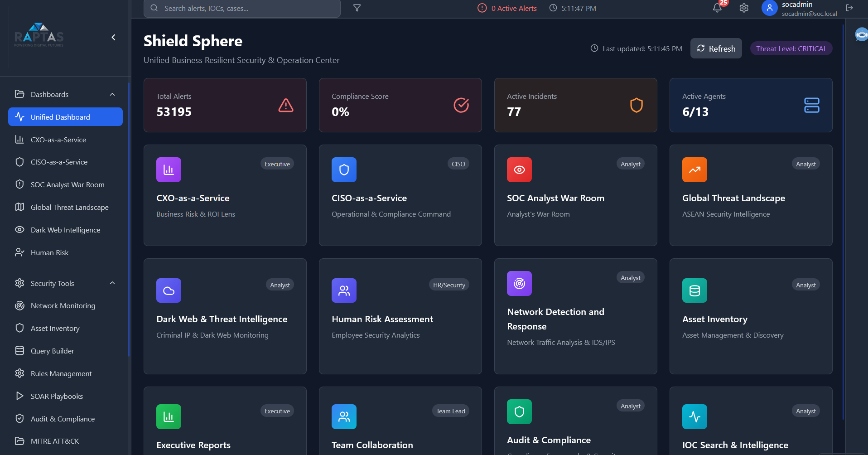Collapse the Security Tools section

[x=112, y=283]
